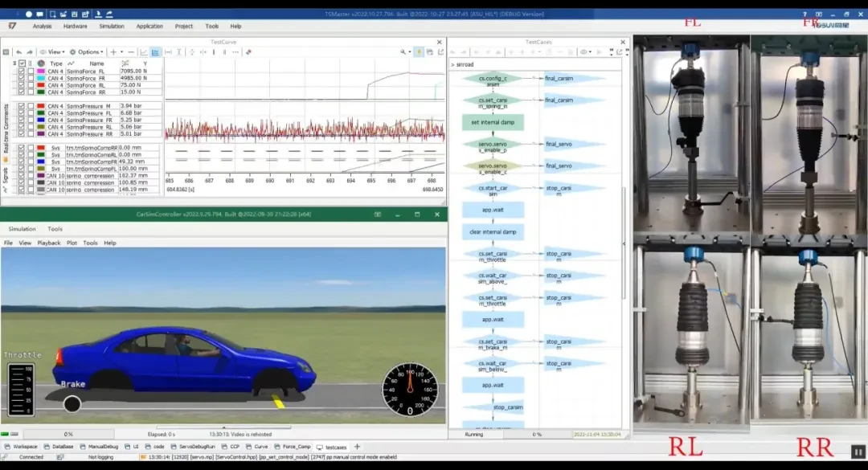Click the plus icon to add a signal

coord(113,52)
